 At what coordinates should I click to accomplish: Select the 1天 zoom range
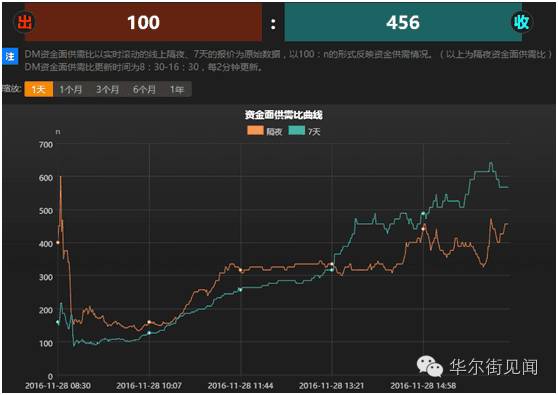coord(38,89)
